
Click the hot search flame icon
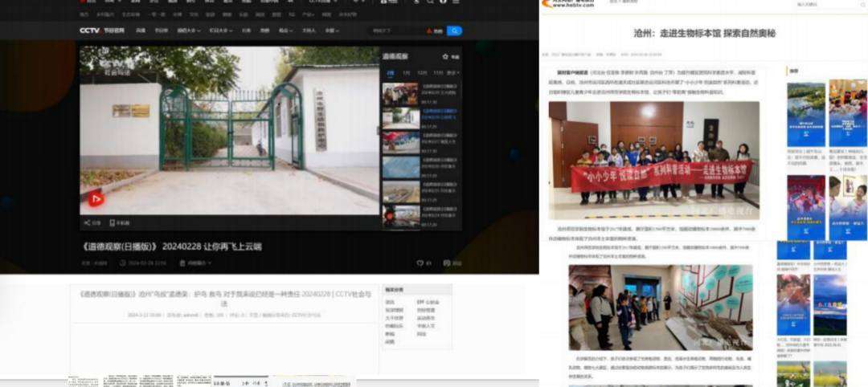429,31
